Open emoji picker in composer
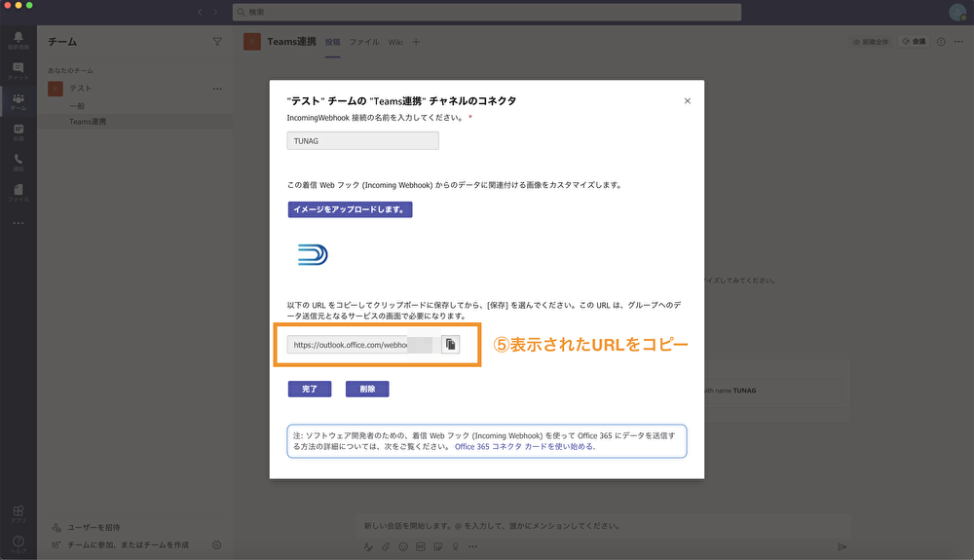Viewport: 974px width, 560px height. click(x=403, y=547)
